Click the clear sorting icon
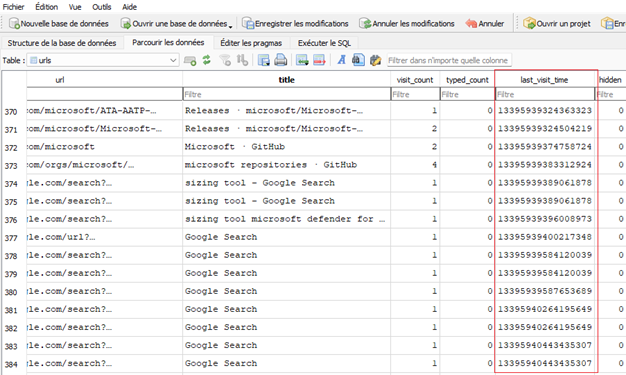Viewport: 626px width, 375px height. click(242, 60)
